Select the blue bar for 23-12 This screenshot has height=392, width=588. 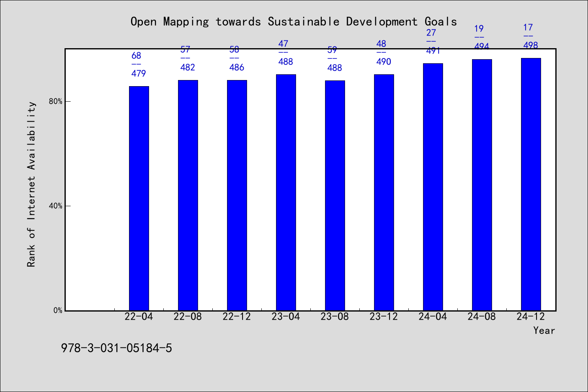[384, 192]
